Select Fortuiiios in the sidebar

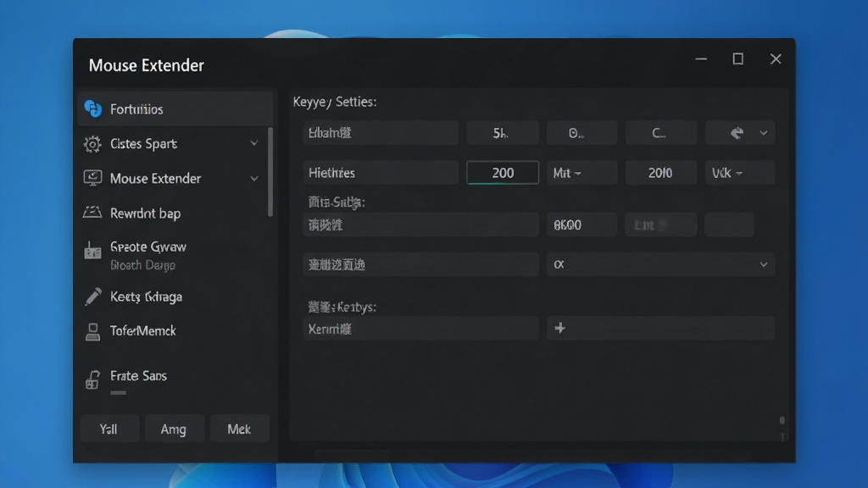click(x=175, y=109)
